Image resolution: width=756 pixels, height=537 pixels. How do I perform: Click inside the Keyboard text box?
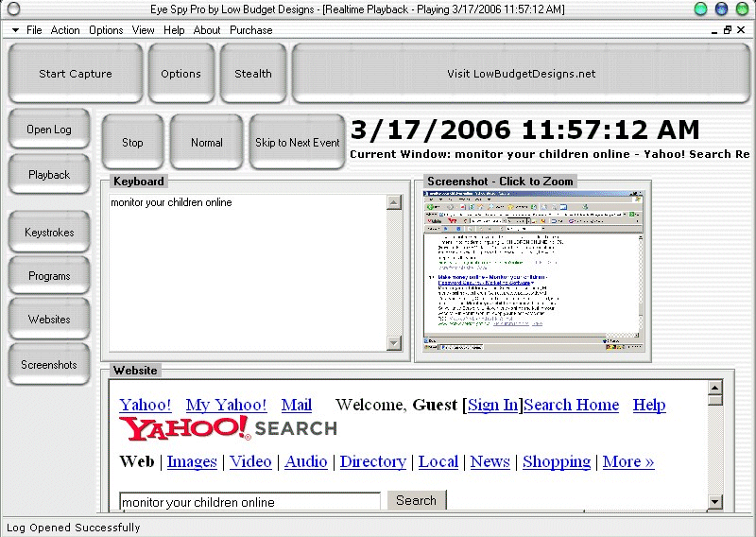coord(248,272)
